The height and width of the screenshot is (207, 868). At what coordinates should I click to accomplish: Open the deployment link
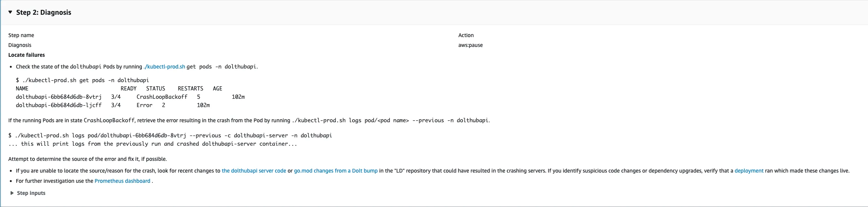click(748, 171)
